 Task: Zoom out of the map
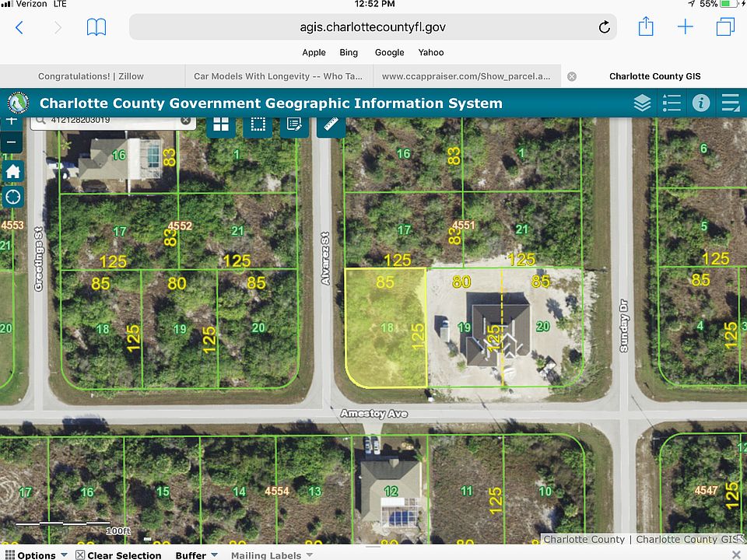12,142
